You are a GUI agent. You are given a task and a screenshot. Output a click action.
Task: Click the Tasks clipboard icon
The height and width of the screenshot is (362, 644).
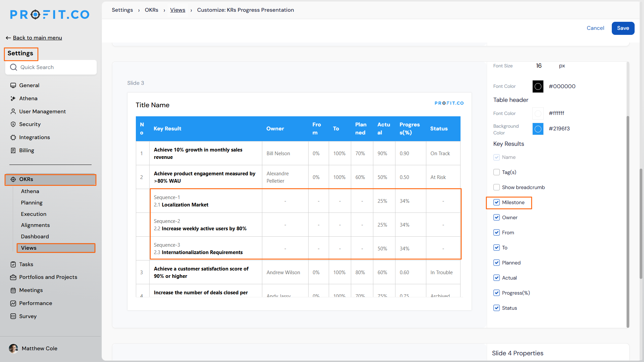point(13,264)
